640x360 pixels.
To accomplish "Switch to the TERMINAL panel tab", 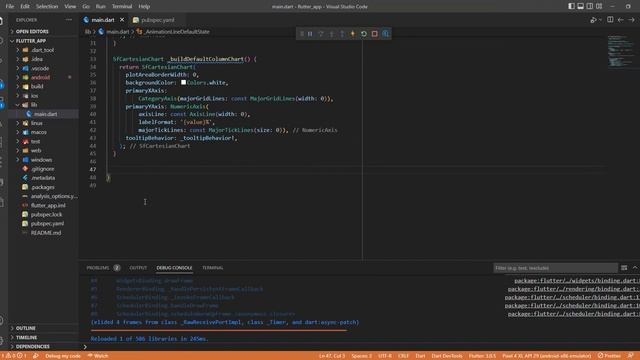I will tap(213, 268).
